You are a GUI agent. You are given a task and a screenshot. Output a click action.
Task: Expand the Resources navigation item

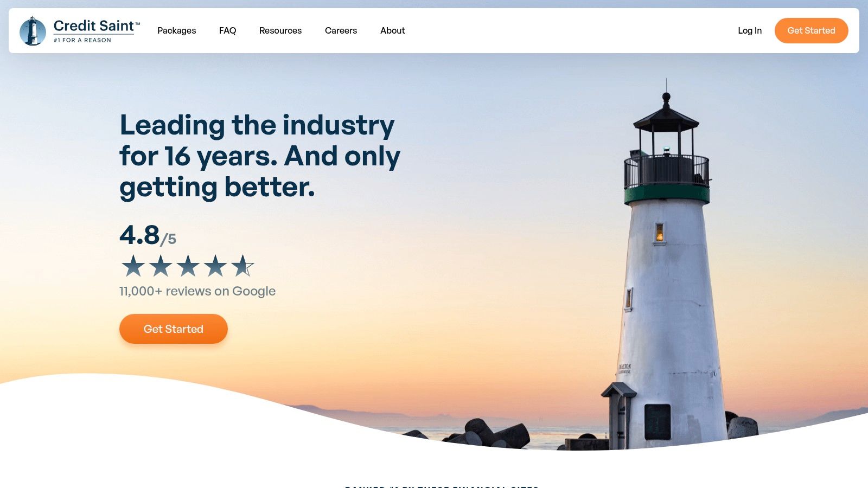(280, 30)
